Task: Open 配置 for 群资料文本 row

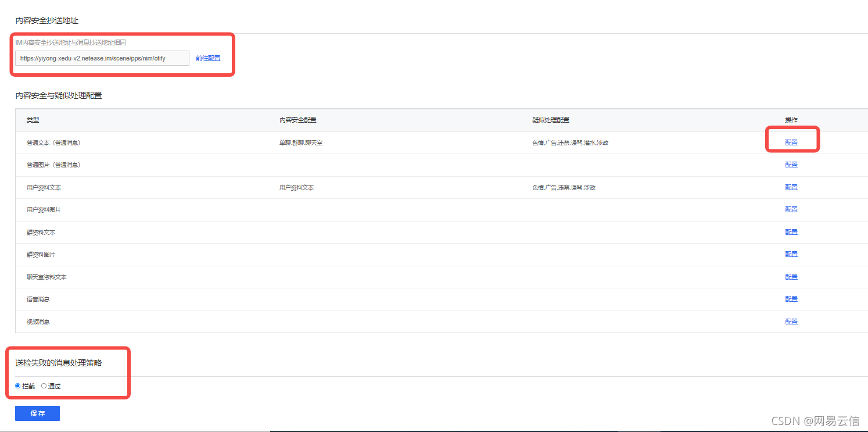Action: point(791,232)
